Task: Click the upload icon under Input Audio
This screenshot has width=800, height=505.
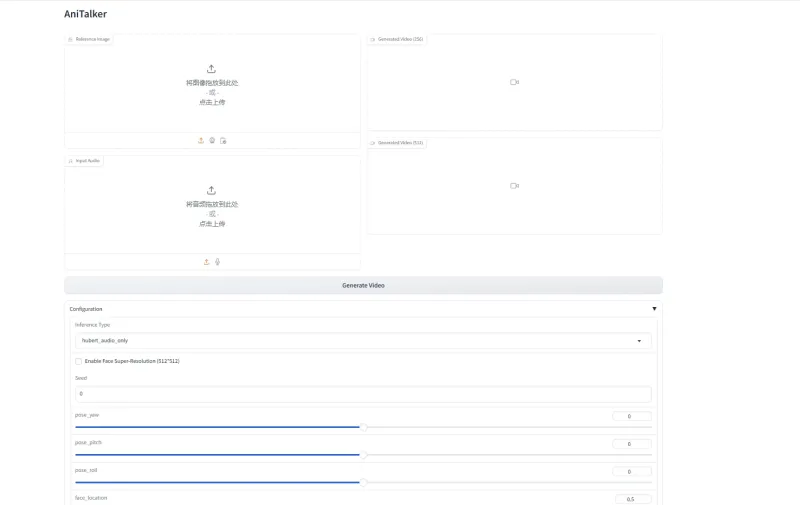Action: pos(206,262)
